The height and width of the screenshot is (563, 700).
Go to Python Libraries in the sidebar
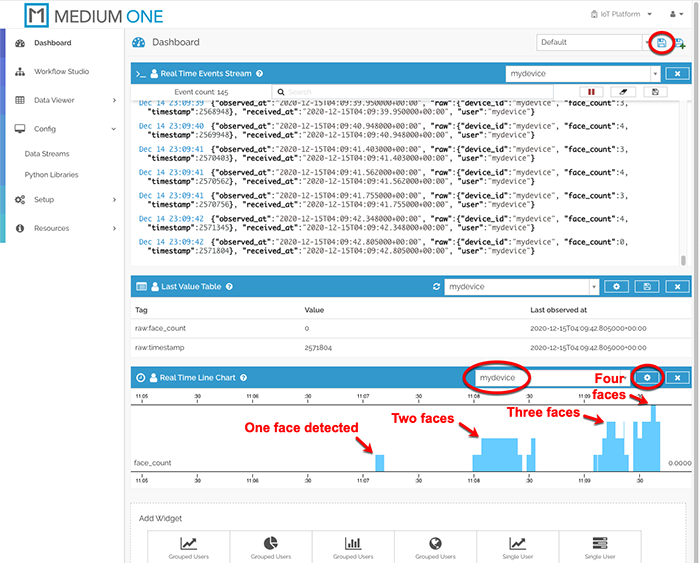pos(51,175)
